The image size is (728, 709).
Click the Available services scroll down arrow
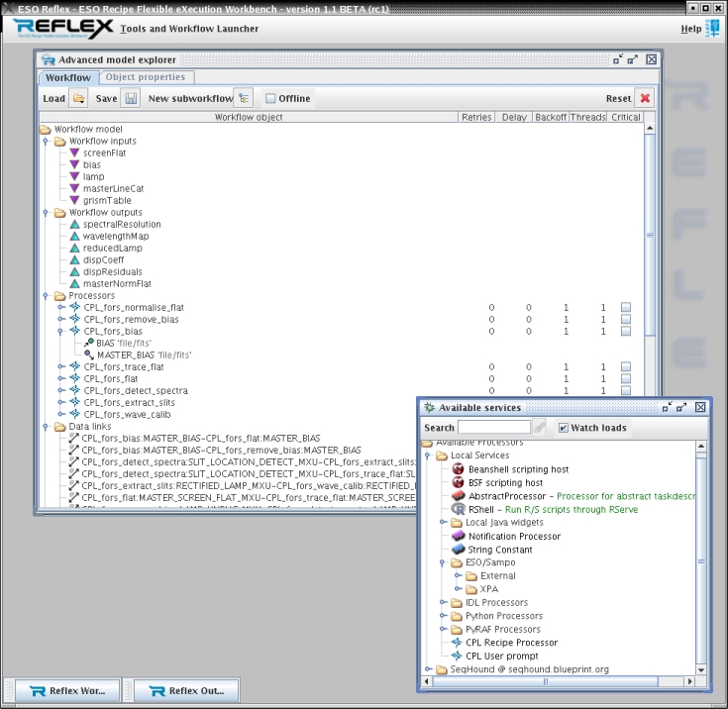(701, 669)
